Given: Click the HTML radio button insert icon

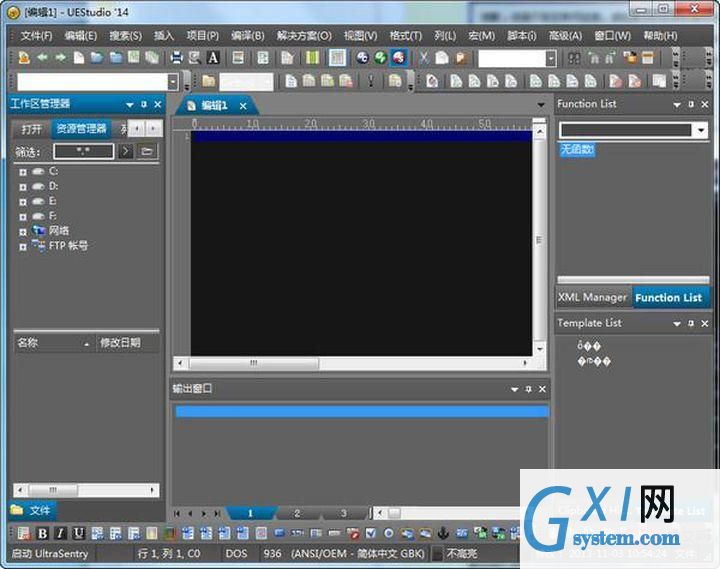Looking at the screenshot, I should [x=388, y=533].
